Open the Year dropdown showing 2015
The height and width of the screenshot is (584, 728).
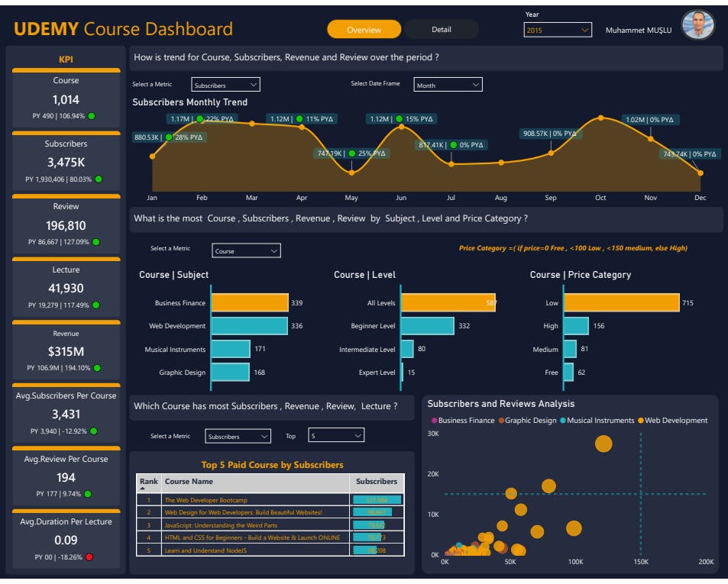[x=558, y=30]
